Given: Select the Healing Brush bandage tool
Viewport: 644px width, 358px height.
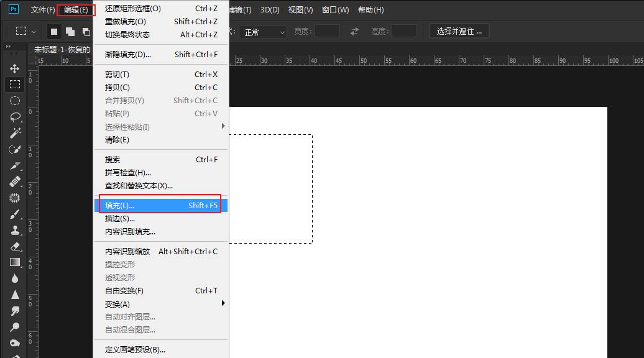Looking at the screenshot, I should [15, 181].
